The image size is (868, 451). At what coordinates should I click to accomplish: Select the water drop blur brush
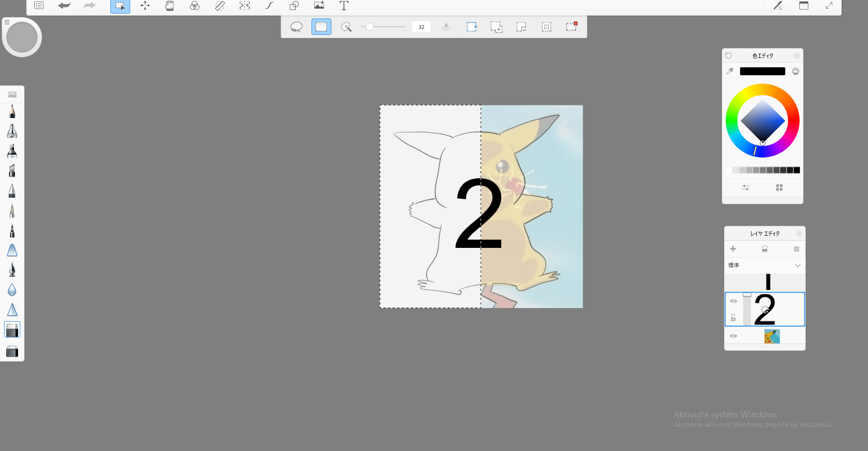12,290
